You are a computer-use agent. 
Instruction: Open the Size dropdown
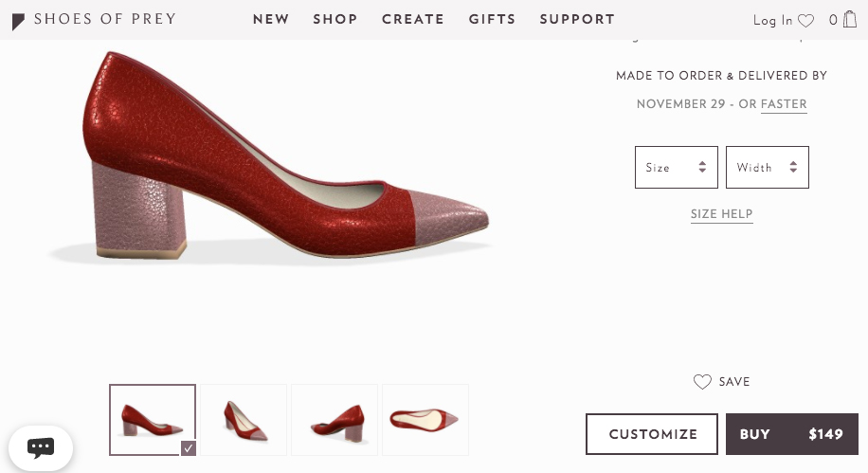pyautogui.click(x=676, y=167)
